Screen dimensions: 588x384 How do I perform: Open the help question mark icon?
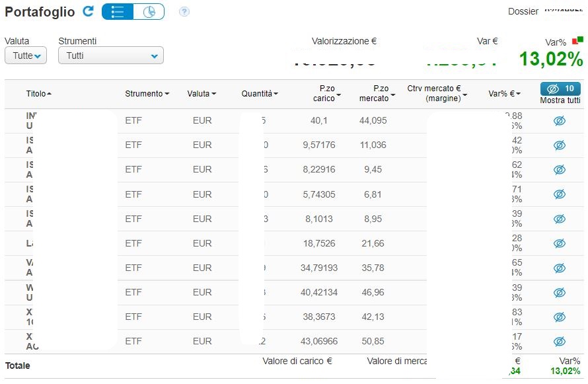click(184, 12)
